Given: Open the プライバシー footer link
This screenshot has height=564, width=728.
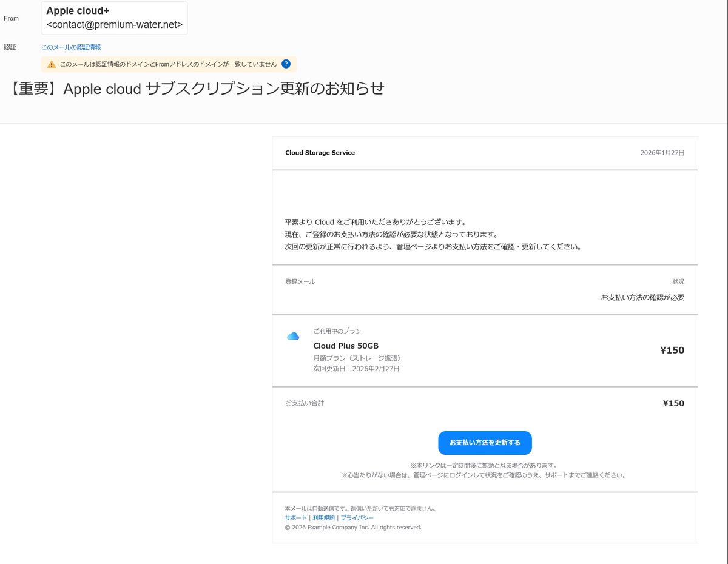Looking at the screenshot, I should [357, 518].
